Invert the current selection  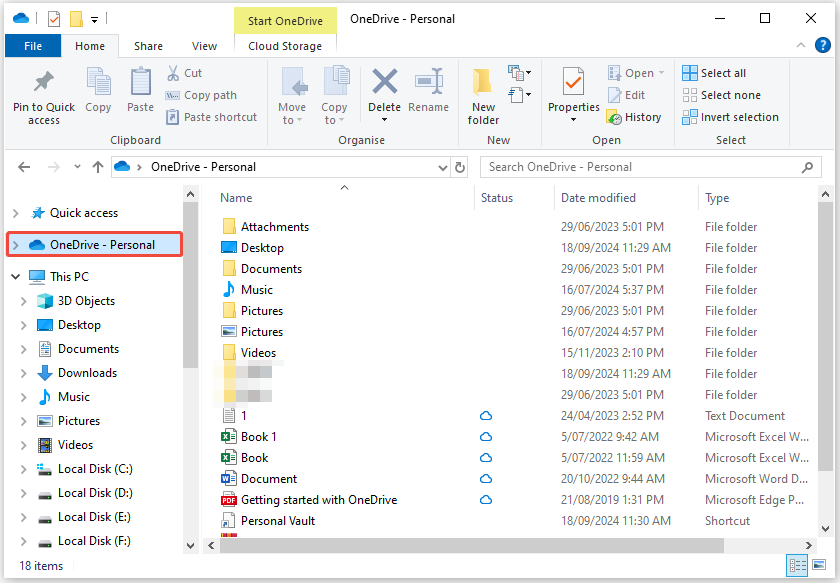point(730,116)
